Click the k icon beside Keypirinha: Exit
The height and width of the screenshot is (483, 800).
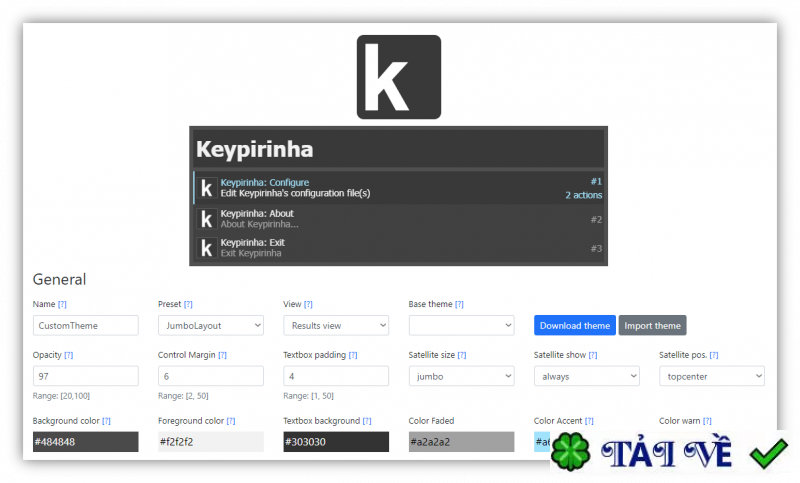[207, 248]
